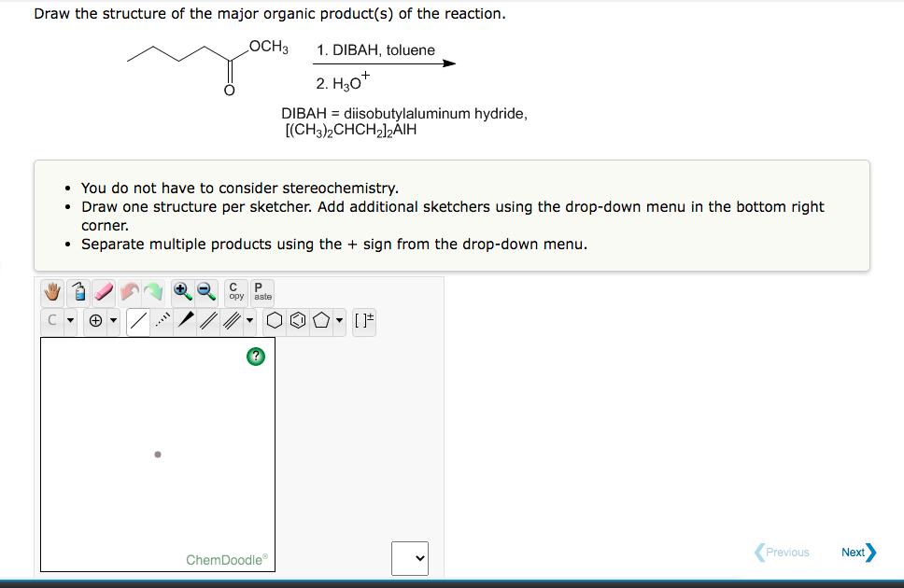Select the single bond tool
This screenshot has width=904, height=588.
(x=137, y=320)
